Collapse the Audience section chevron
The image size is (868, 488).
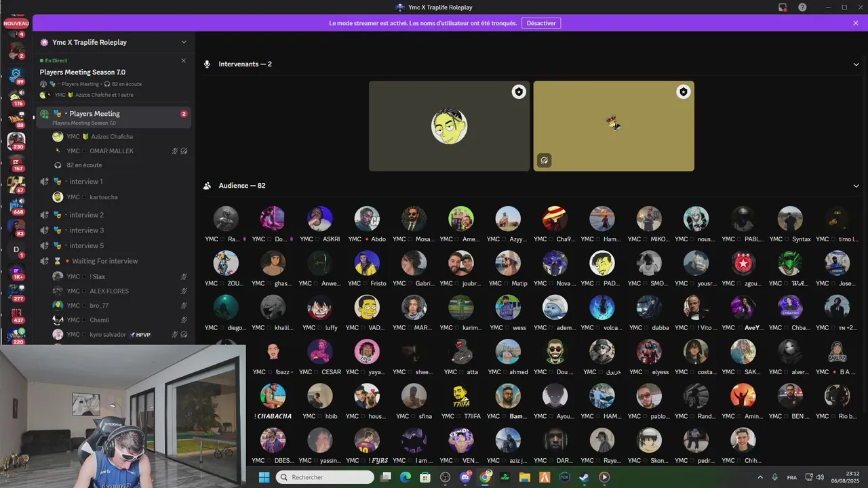point(856,186)
